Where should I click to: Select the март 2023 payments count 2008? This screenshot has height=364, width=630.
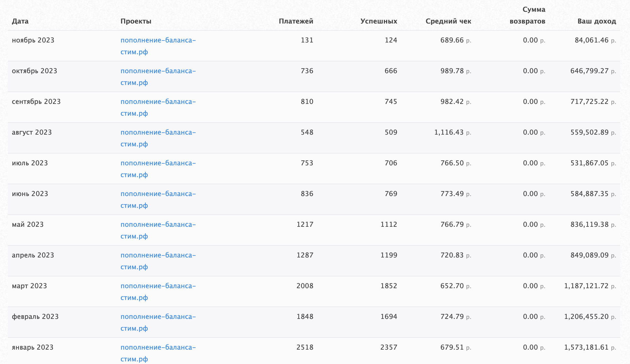305,286
